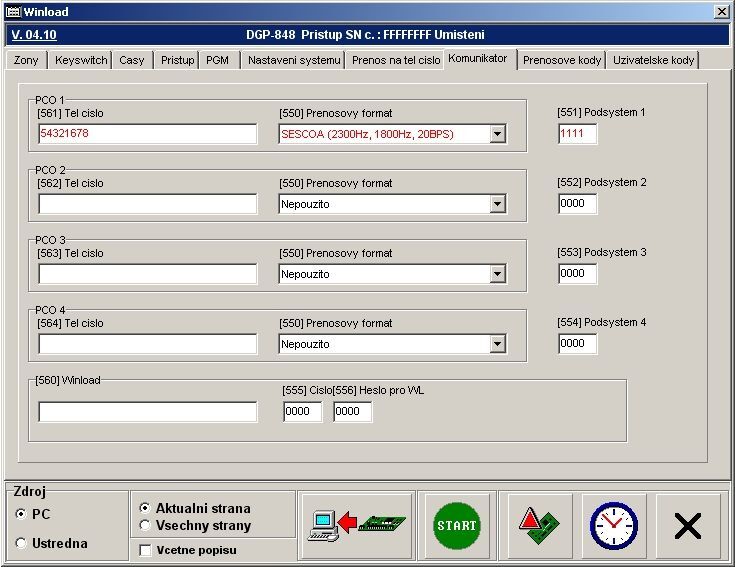
Task: Open PCO 2 Prenosovy format dropdown
Action: [497, 204]
